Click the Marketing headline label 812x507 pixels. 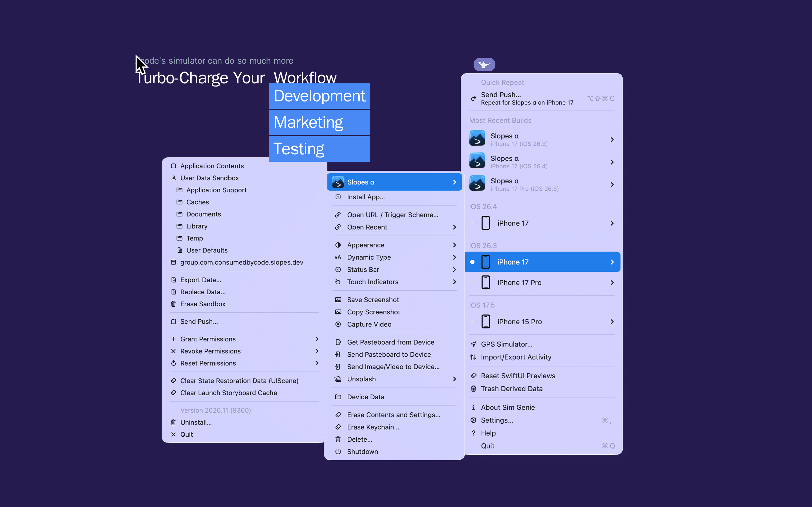pos(308,123)
